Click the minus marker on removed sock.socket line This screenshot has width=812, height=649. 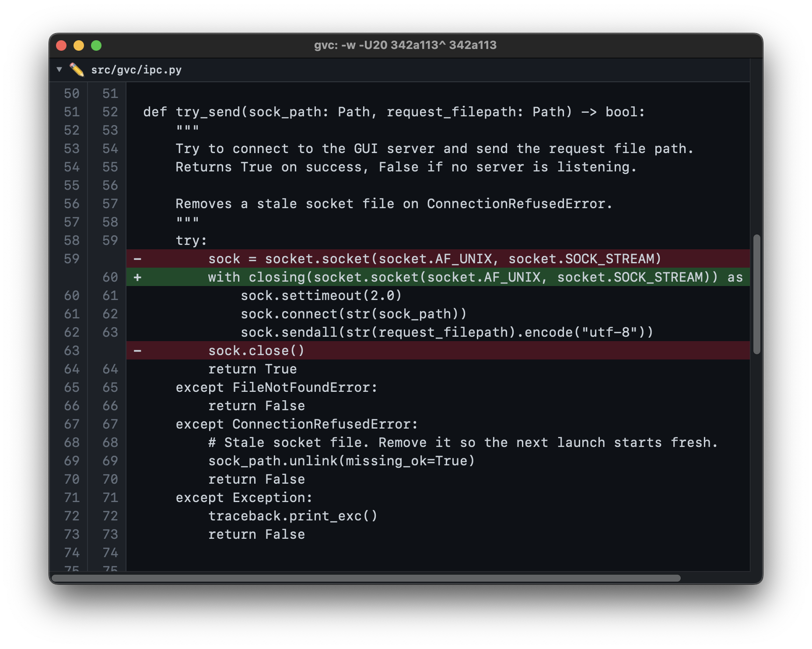pos(138,258)
